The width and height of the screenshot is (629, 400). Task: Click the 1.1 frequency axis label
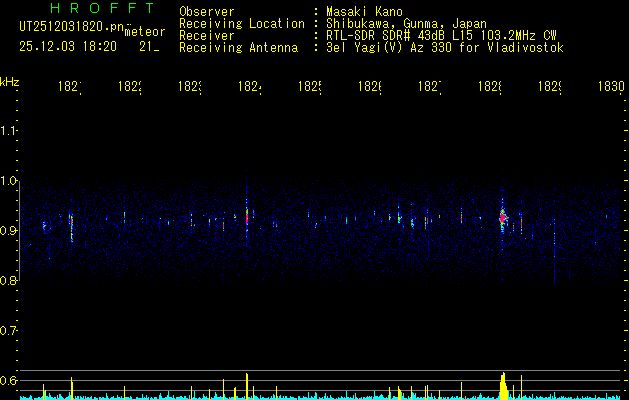tap(9, 130)
